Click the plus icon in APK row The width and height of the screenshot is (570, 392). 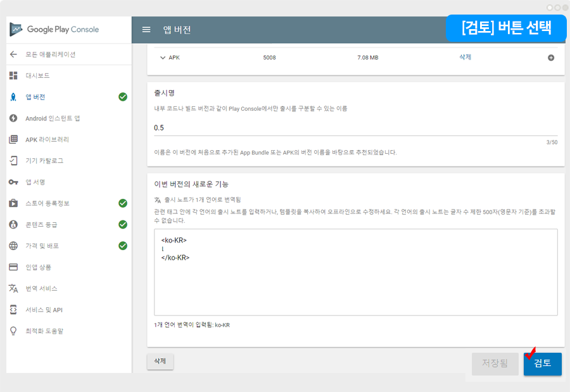[550, 58]
